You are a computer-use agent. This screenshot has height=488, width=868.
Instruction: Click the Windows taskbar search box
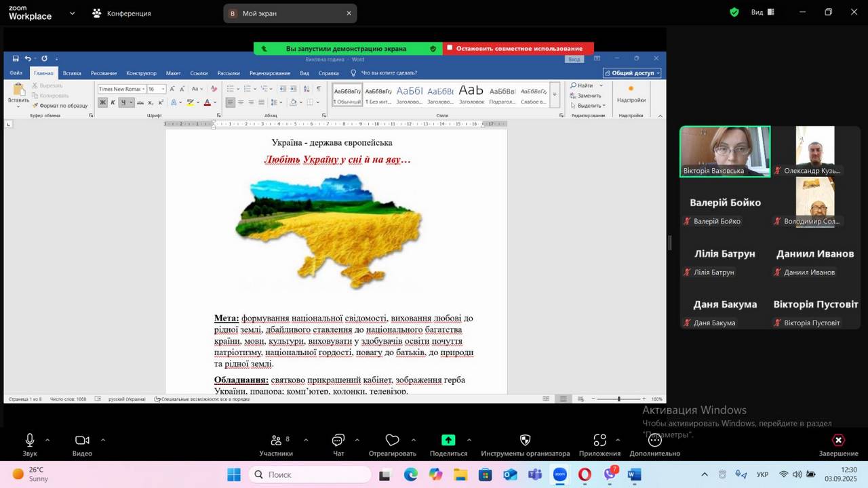tap(309, 474)
